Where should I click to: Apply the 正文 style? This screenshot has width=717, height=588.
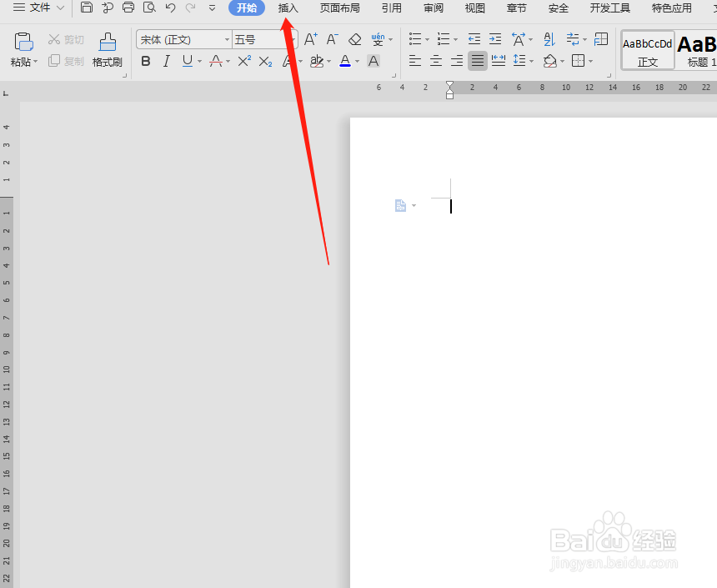[648, 50]
